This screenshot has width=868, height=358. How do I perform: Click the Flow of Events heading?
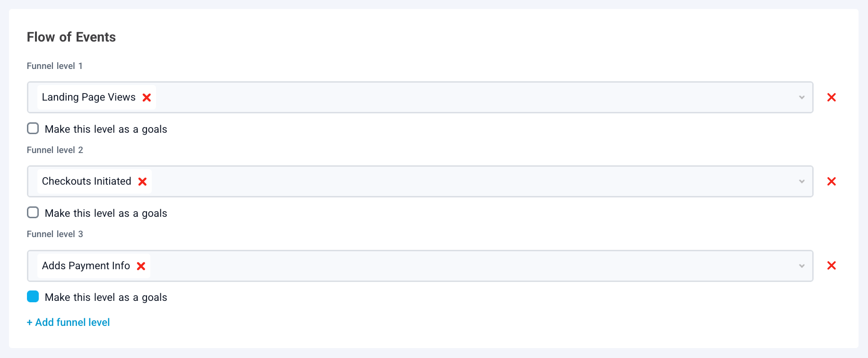71,37
